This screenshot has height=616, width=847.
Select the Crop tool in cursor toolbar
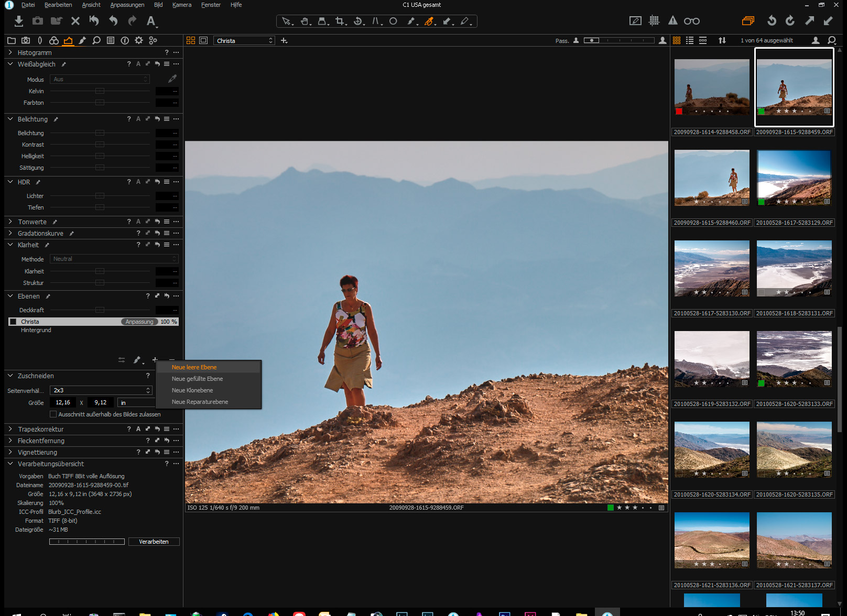pos(340,21)
